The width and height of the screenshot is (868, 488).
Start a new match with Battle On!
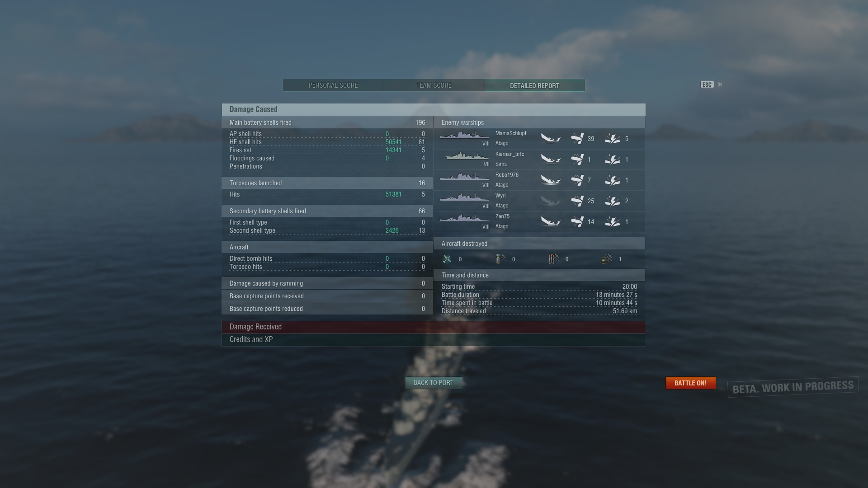click(691, 383)
